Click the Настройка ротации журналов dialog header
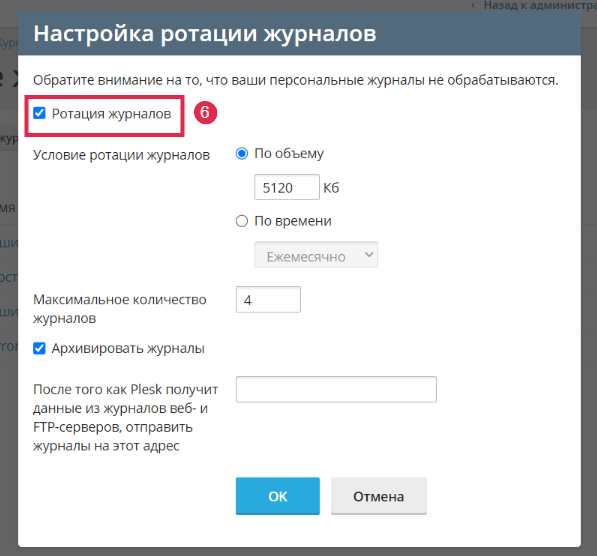 tap(299, 33)
